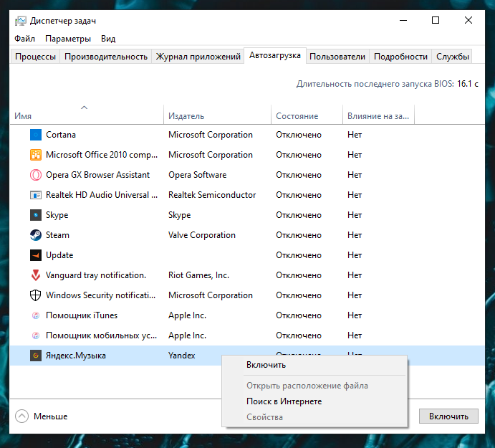
Task: Select the Cortana row name
Action: click(61, 135)
